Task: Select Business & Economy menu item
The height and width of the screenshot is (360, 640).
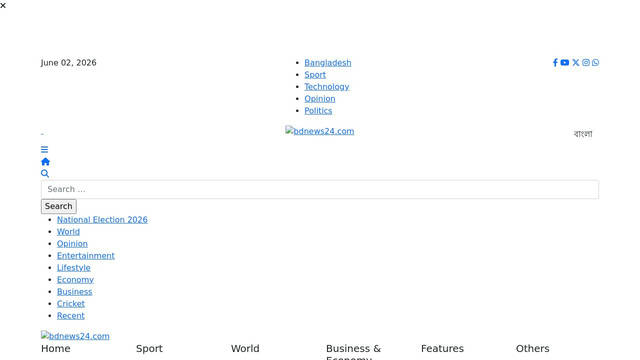Action: coord(353,352)
